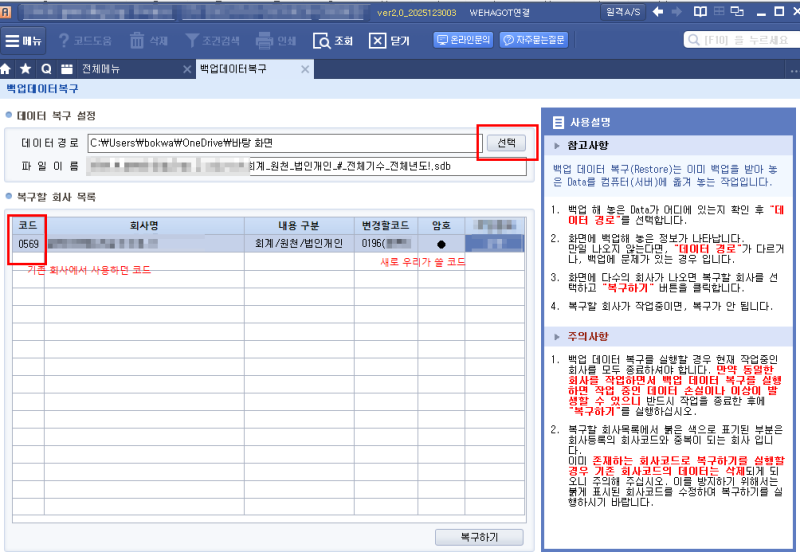
Task: Collapse the 주의사항 section
Action: (x=557, y=337)
